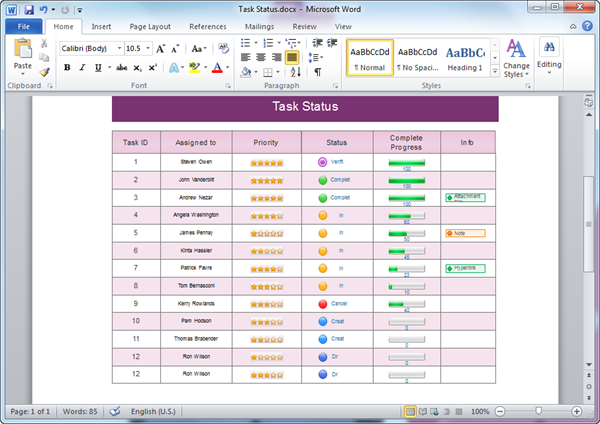Toggle Justify paragraph alignment
This screenshot has height=424, width=600.
(x=292, y=58)
